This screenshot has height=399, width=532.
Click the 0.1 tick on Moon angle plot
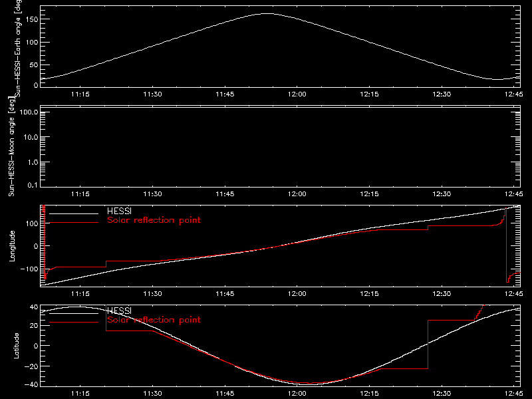[x=33, y=185]
